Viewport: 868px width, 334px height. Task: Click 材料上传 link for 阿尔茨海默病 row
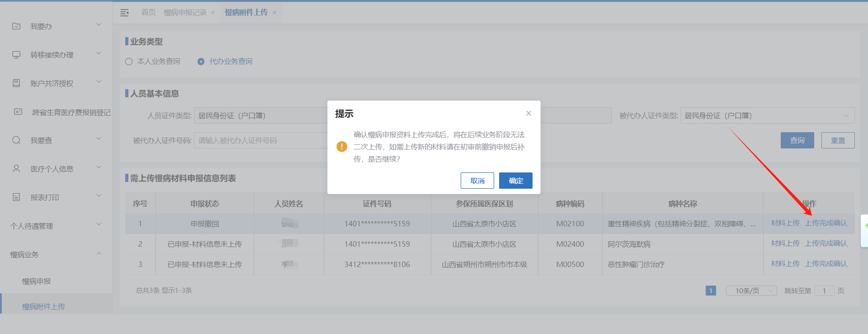pyautogui.click(x=785, y=243)
